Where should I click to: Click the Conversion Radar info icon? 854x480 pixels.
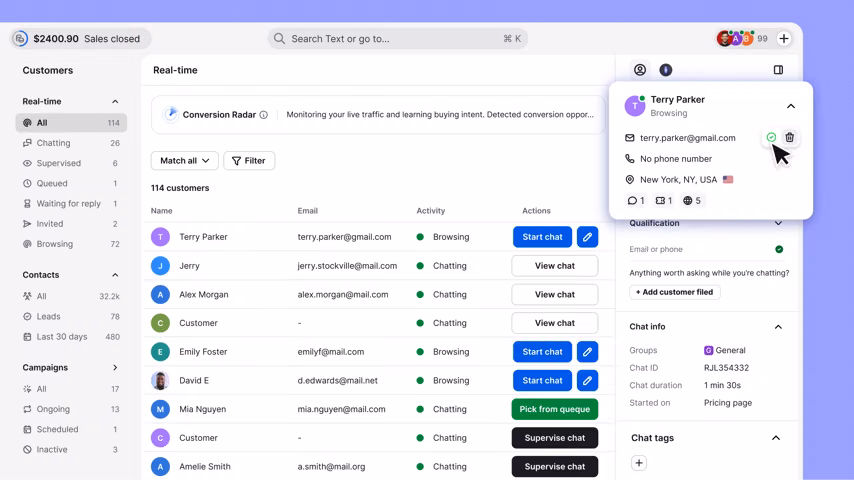coord(264,115)
